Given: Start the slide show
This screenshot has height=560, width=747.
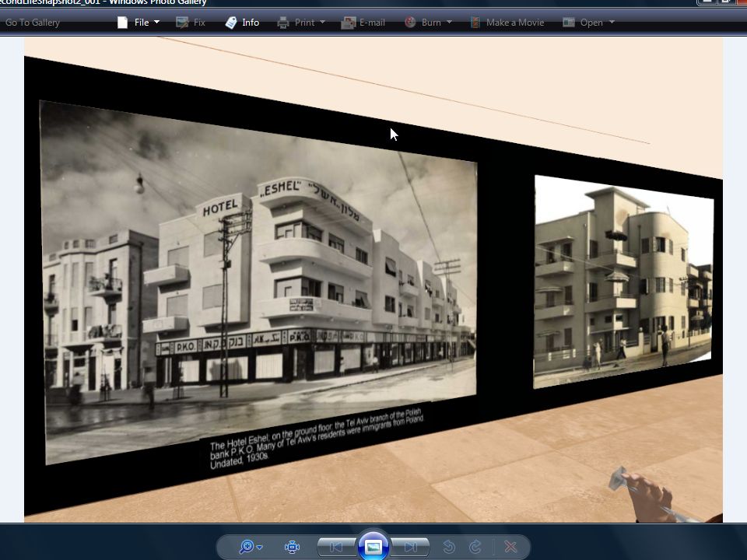Looking at the screenshot, I should (373, 547).
